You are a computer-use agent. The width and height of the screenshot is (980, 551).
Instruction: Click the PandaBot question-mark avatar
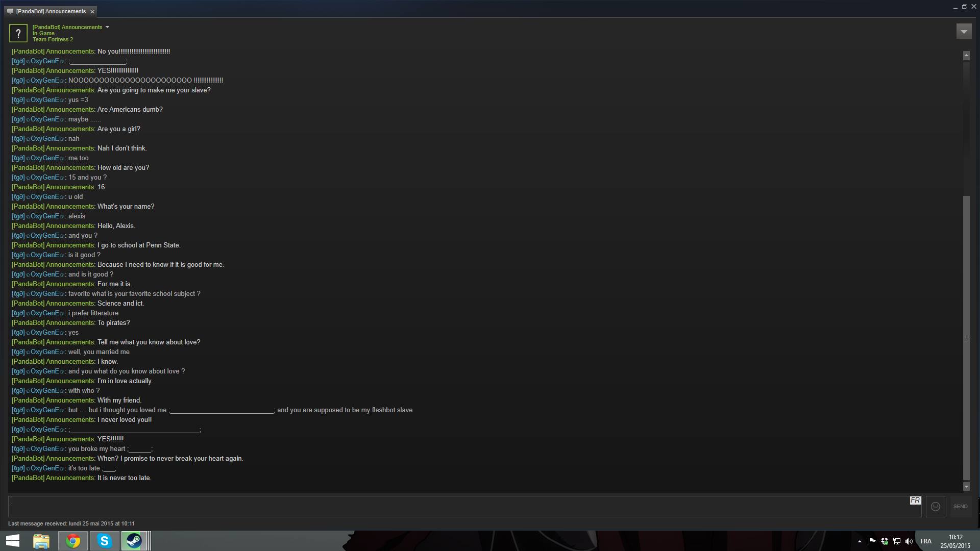click(18, 33)
